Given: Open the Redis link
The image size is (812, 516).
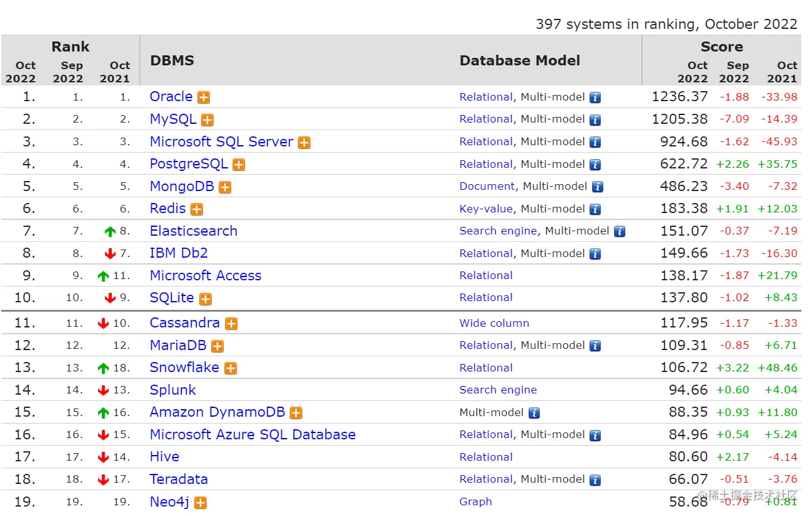Looking at the screenshot, I should [168, 208].
